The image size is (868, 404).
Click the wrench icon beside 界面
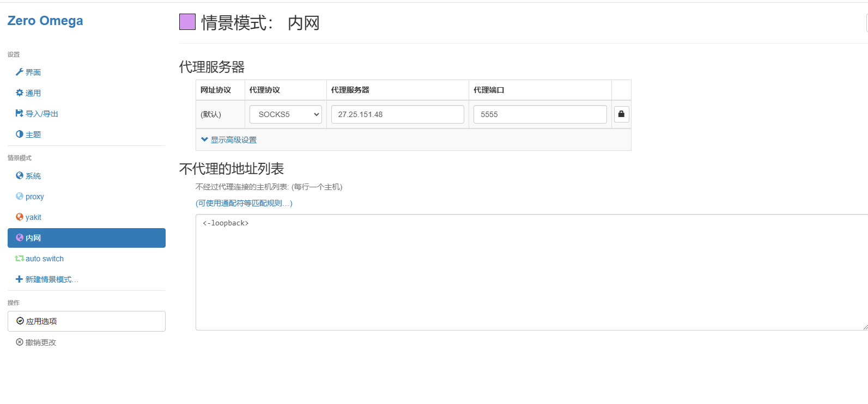point(20,72)
